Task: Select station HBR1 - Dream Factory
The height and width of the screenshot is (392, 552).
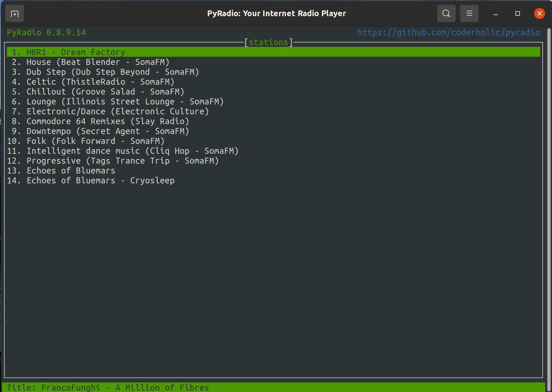Action: [274, 52]
